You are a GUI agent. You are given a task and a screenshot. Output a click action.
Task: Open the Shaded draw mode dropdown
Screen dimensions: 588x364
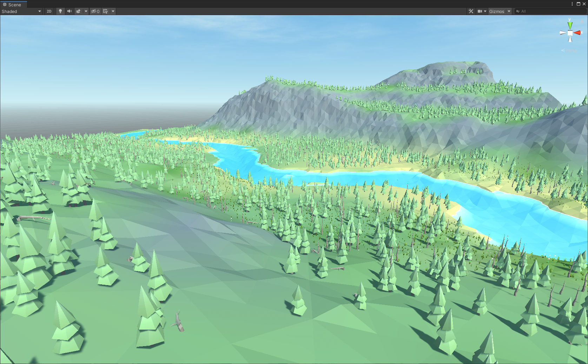[21, 11]
